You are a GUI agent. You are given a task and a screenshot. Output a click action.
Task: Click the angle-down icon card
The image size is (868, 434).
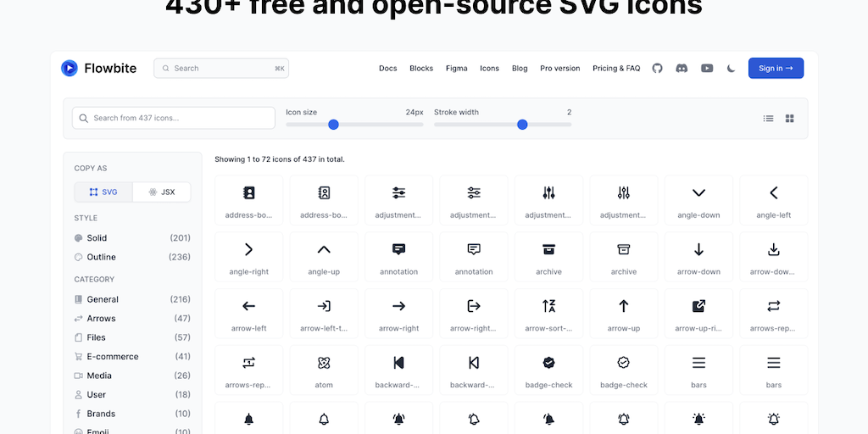pos(698,200)
